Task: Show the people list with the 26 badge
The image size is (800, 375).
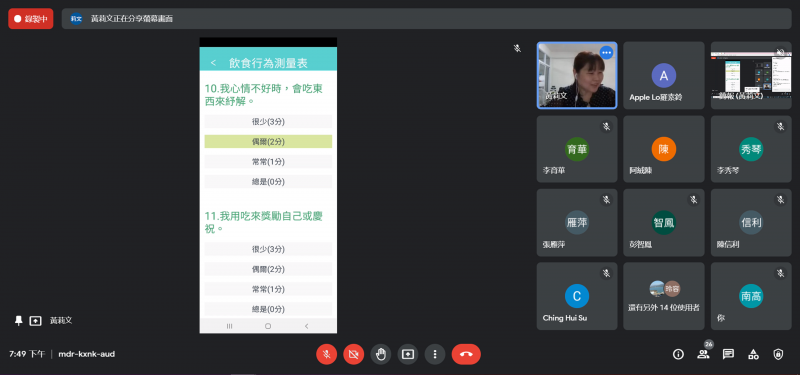Action: point(703,353)
